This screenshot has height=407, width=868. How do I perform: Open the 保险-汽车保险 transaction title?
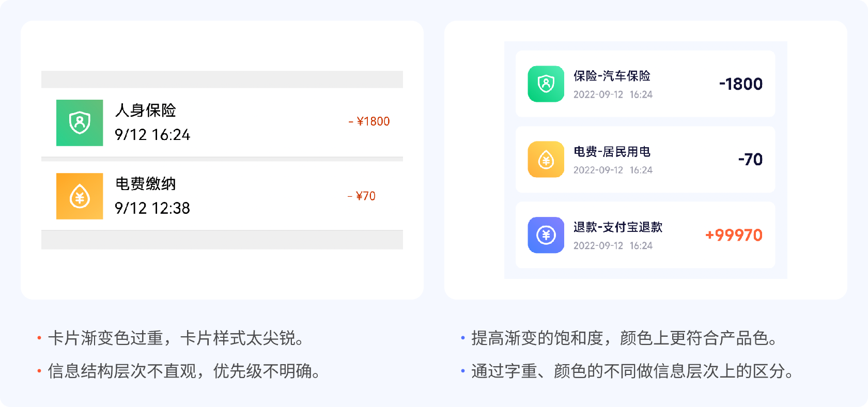click(x=612, y=76)
